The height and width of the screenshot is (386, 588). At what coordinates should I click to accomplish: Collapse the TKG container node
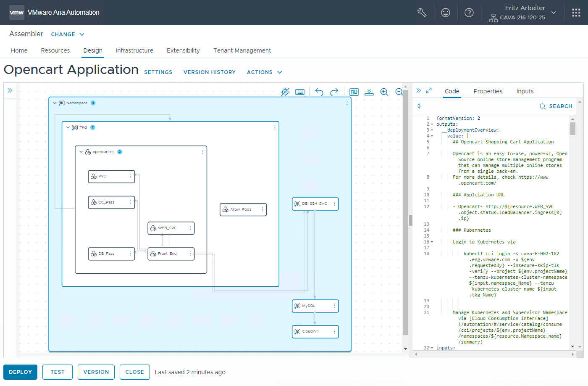click(x=68, y=127)
